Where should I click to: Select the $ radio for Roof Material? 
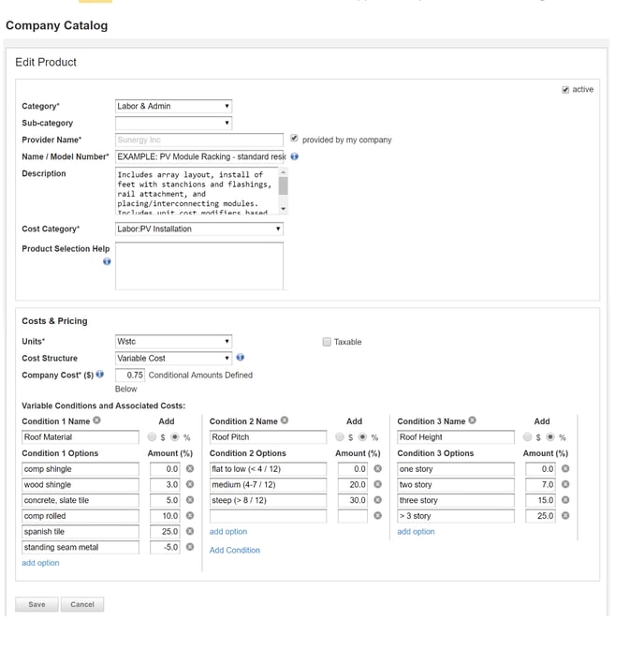[x=152, y=437]
